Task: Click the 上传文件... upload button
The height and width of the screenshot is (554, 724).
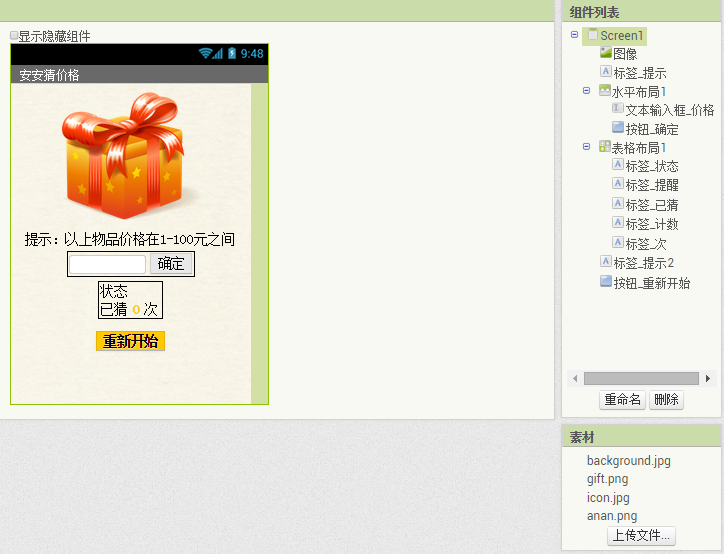Action: coord(641,536)
